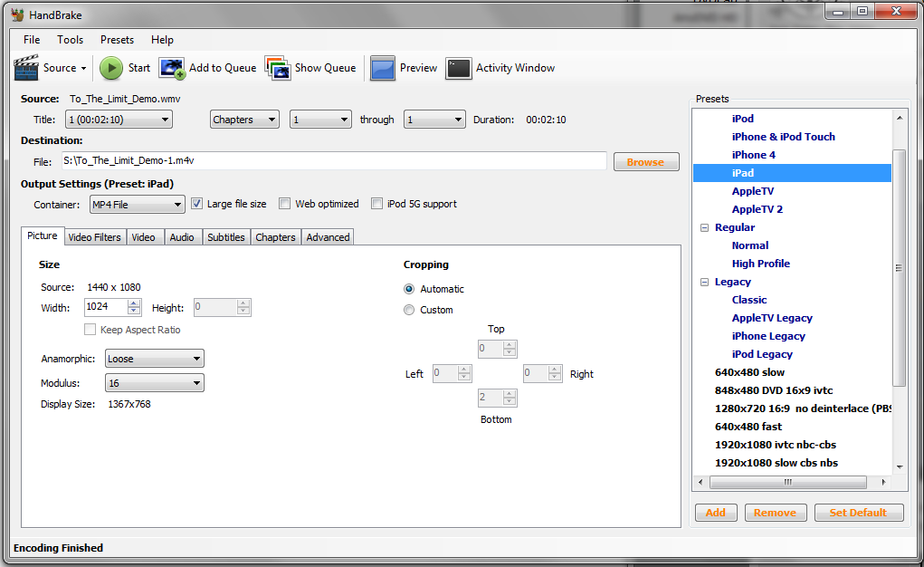Select the iPod preset
The width and height of the screenshot is (924, 567).
click(x=742, y=119)
